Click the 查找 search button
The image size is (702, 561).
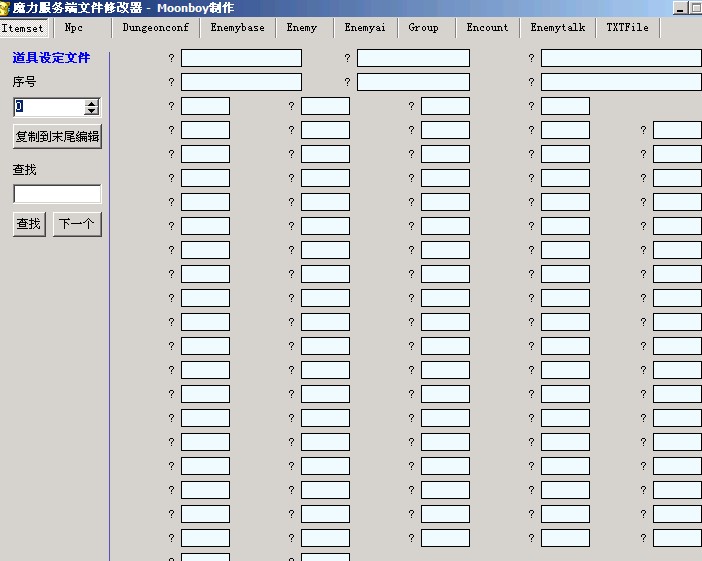[28, 224]
